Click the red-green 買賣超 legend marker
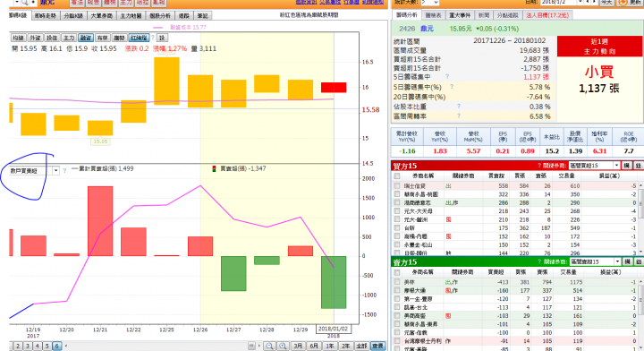 coord(214,168)
